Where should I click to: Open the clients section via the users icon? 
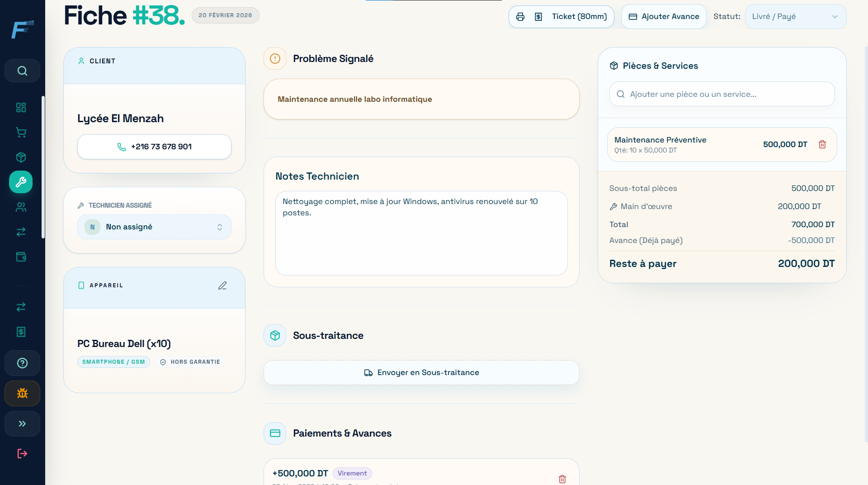20,207
